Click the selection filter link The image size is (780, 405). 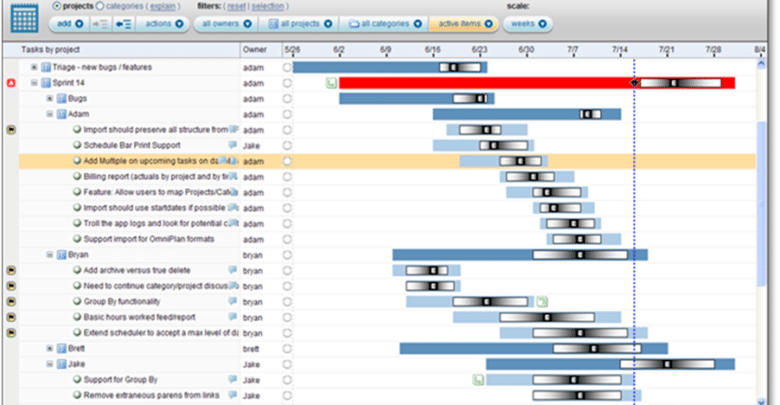268,6
